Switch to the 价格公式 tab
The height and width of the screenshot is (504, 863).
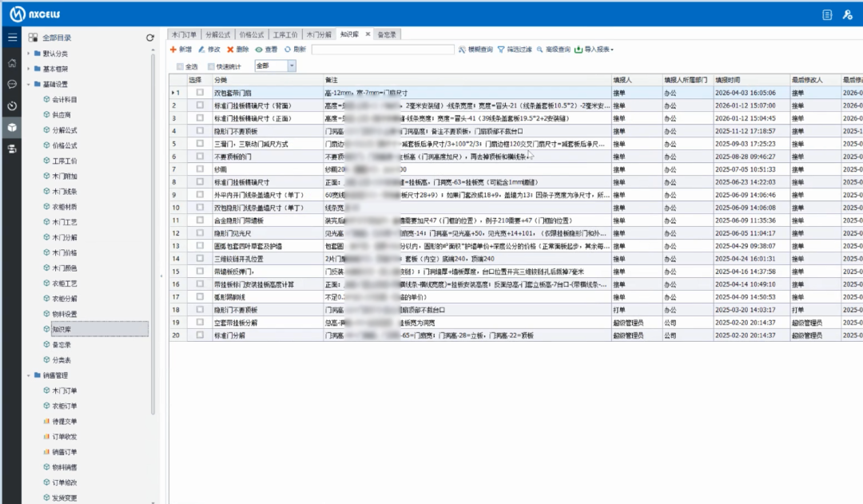click(251, 34)
